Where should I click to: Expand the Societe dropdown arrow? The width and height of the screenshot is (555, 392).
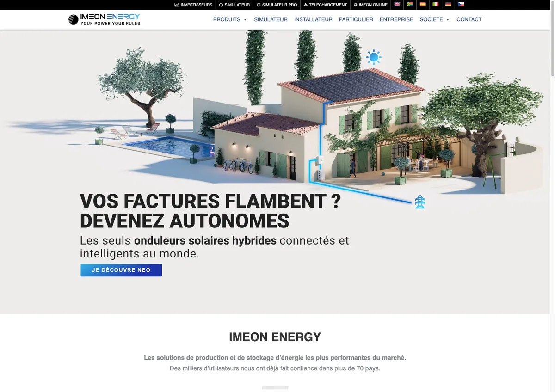448,20
